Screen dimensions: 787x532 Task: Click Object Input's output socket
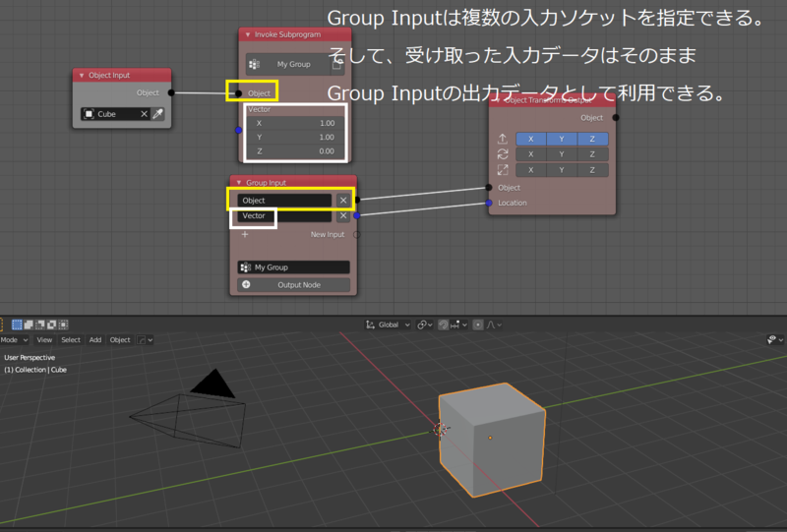tap(171, 92)
